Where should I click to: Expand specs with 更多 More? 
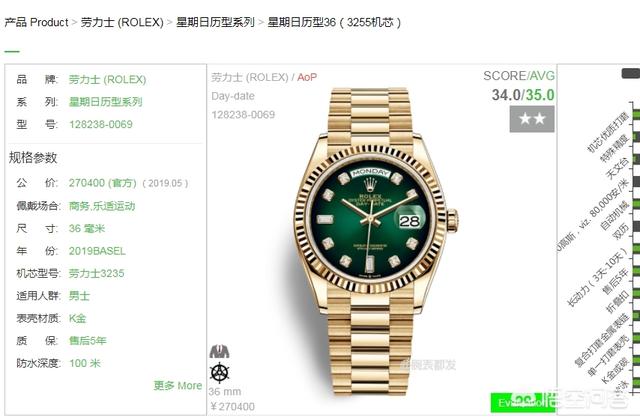click(178, 385)
